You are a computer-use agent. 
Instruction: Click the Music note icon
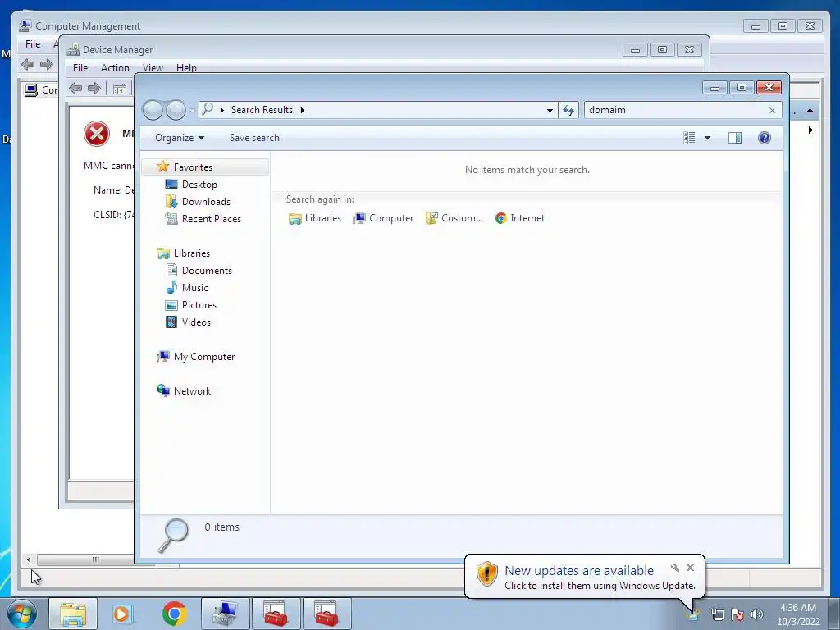pos(171,288)
